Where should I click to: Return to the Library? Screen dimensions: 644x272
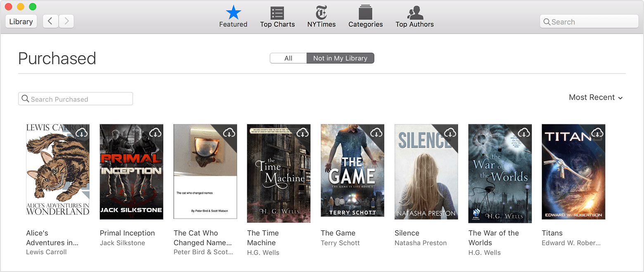(x=21, y=21)
